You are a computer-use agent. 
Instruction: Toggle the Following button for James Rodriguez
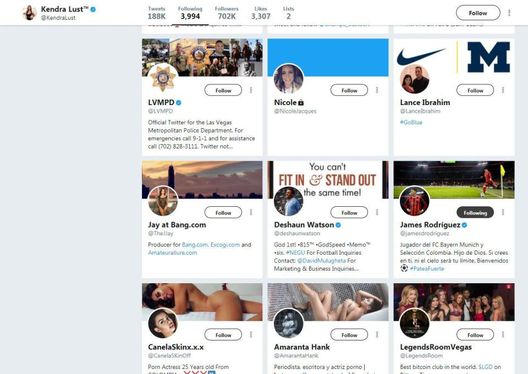point(475,212)
